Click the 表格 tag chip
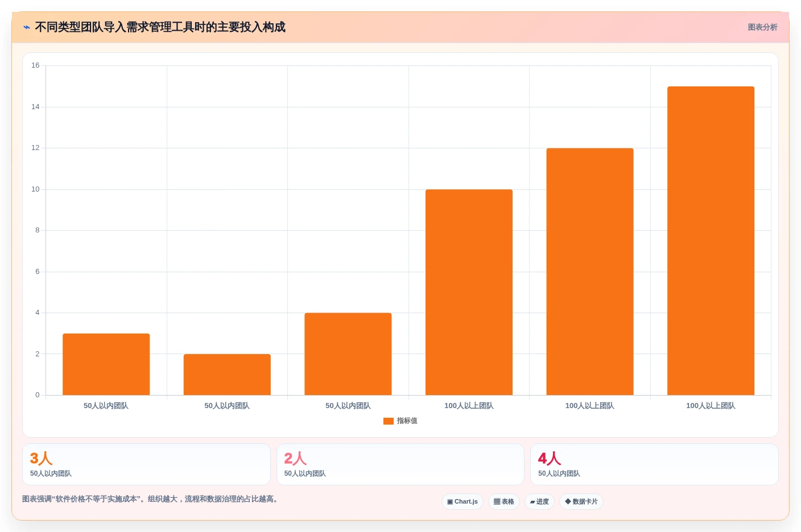Viewport: 801px width, 532px height. tap(504, 502)
